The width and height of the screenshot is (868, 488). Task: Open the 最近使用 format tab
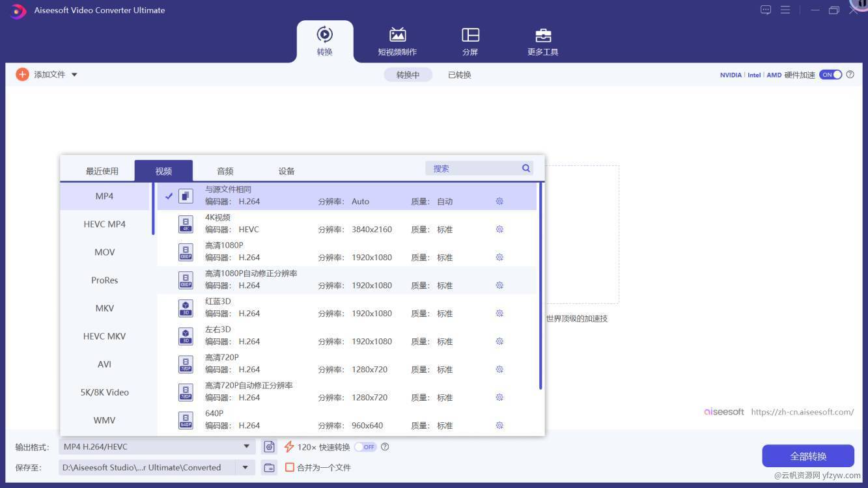coord(102,171)
